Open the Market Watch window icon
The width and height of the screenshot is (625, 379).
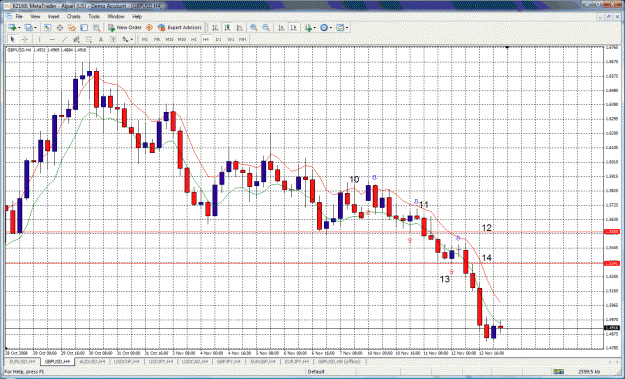(x=47, y=27)
